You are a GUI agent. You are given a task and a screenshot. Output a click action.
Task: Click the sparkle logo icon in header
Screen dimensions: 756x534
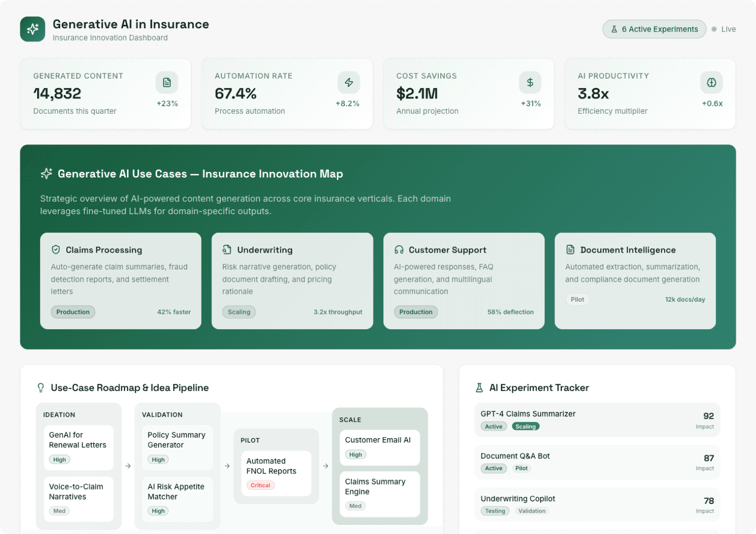(33, 29)
